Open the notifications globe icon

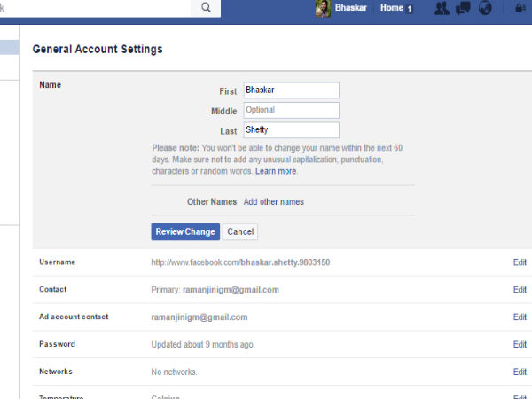pyautogui.click(x=485, y=8)
